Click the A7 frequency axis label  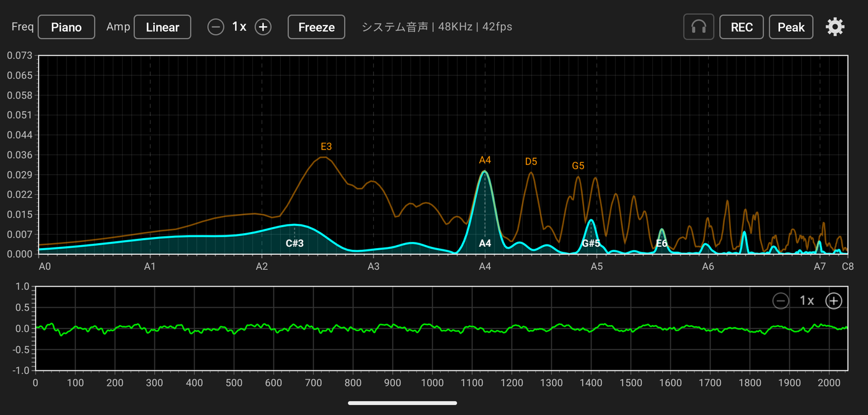[x=820, y=267]
